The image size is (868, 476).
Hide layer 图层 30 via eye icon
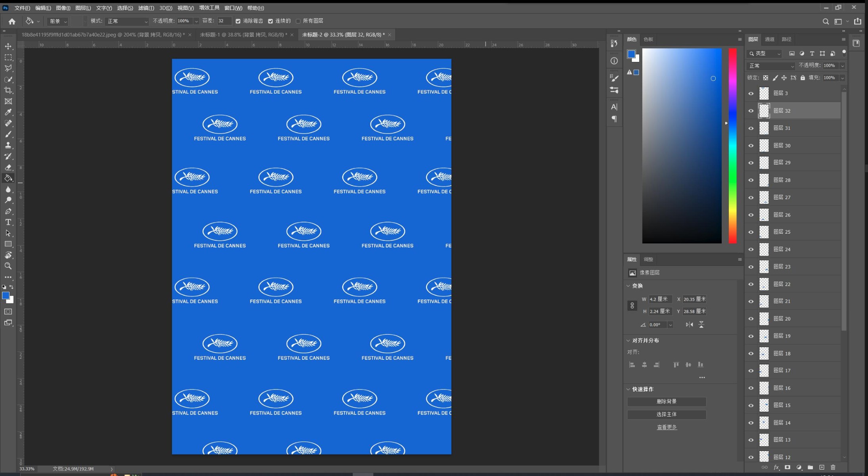coord(751,146)
